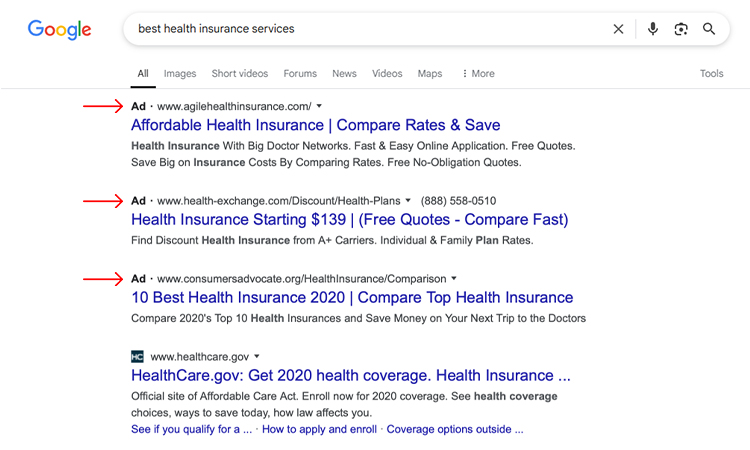Expand dropdown arrow next to consumersadvocate.org URL
Image resolution: width=750 pixels, height=450 pixels.
pos(454,278)
